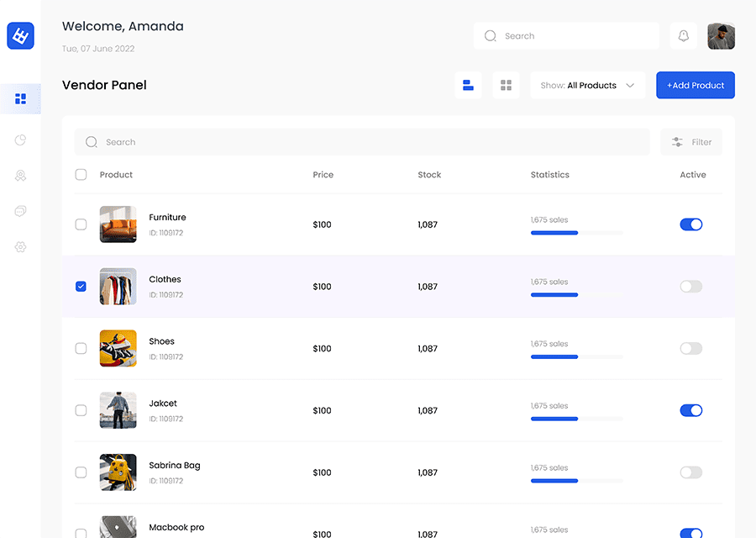
Task: Open the award badge sidebar icon
Action: (20, 176)
